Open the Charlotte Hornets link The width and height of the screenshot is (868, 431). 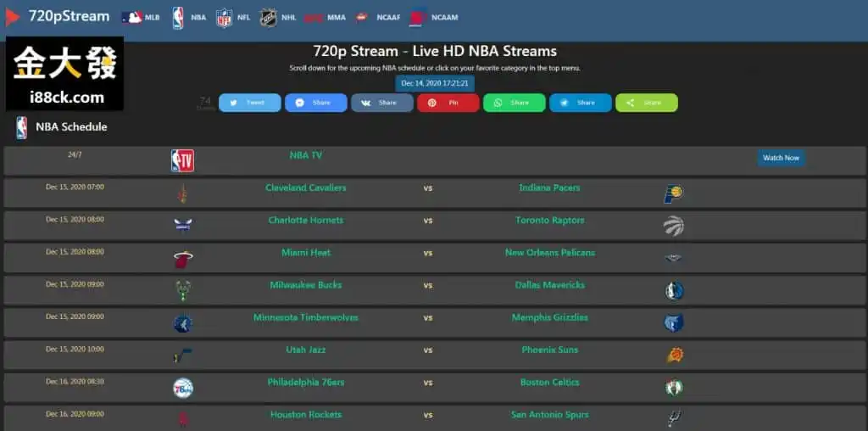[306, 220]
